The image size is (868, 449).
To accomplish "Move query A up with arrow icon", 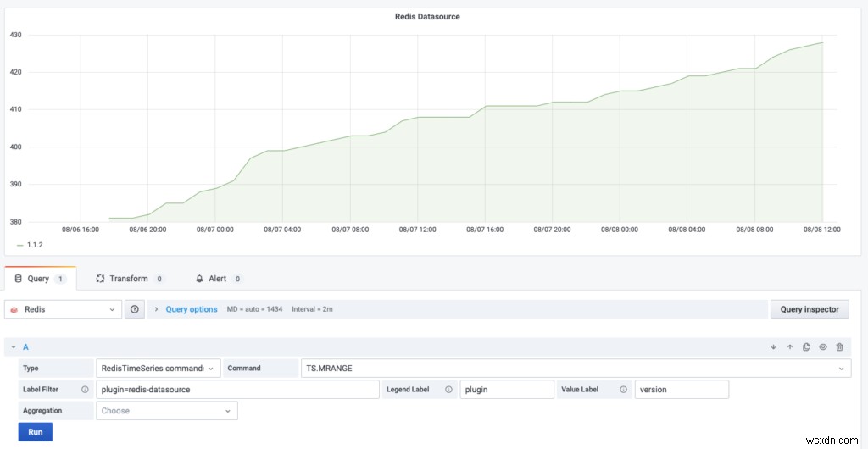I will pos(790,347).
